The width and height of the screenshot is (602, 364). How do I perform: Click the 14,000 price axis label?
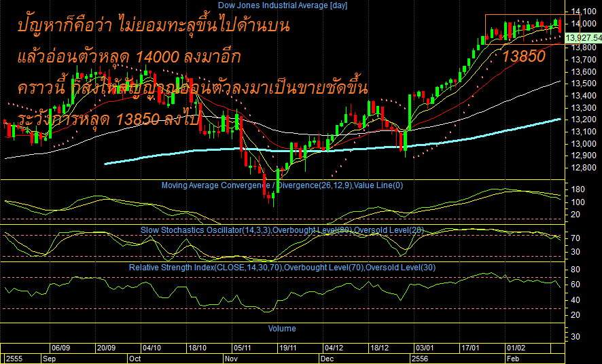tap(584, 24)
